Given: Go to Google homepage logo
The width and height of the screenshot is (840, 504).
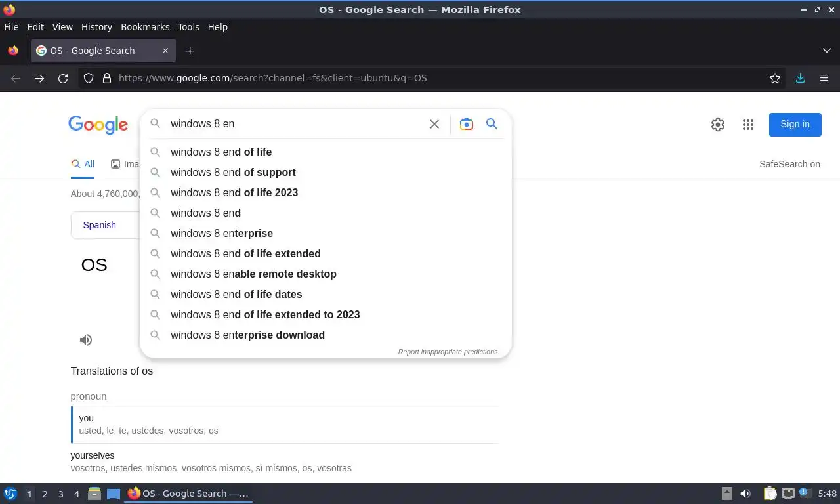Looking at the screenshot, I should pos(98,125).
